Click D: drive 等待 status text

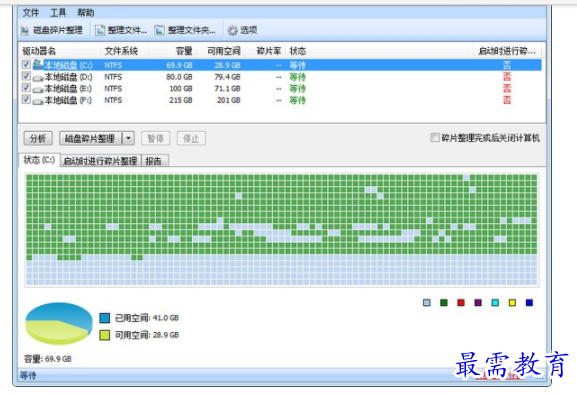click(297, 77)
